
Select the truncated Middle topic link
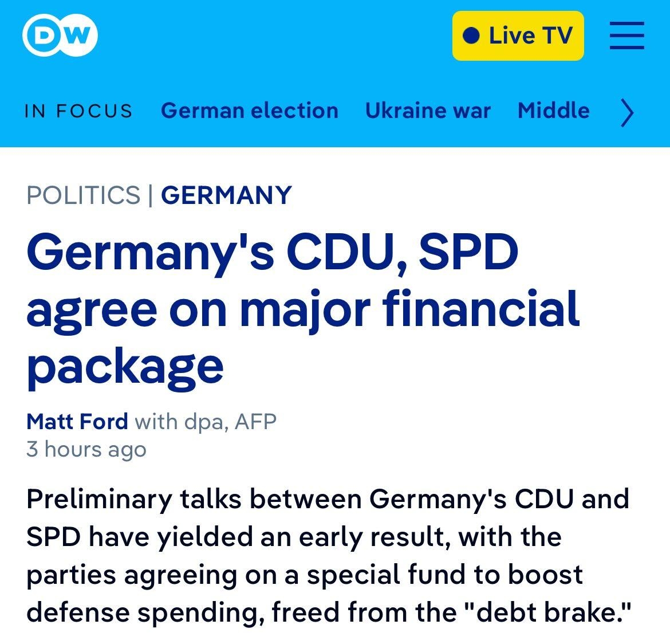(x=553, y=111)
